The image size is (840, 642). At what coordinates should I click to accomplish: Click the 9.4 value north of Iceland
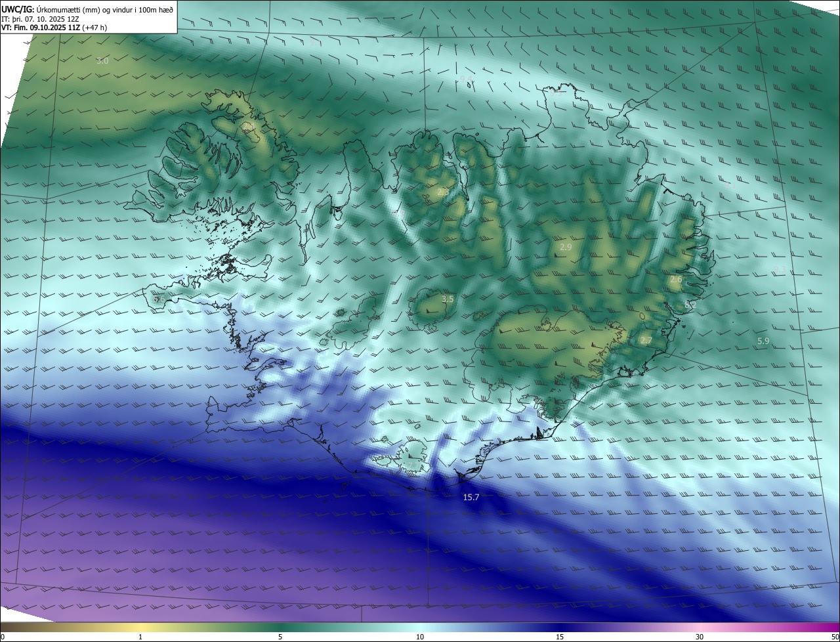coord(466,79)
